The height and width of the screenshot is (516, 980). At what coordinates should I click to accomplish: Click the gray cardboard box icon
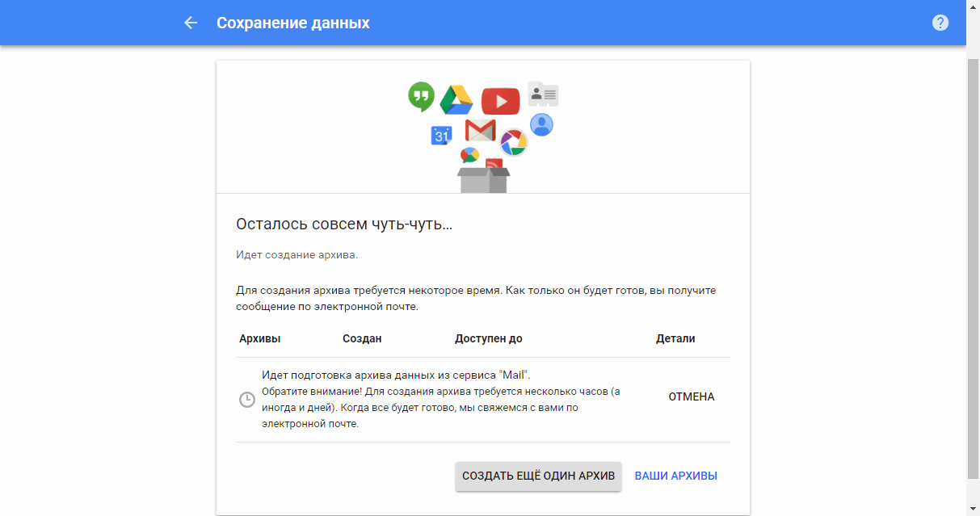click(x=483, y=179)
